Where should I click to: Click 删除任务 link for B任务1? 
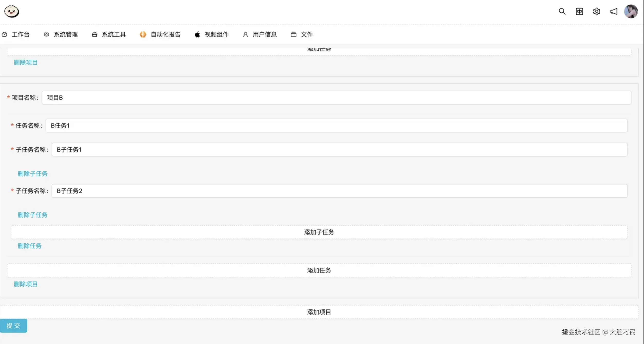tap(30, 246)
